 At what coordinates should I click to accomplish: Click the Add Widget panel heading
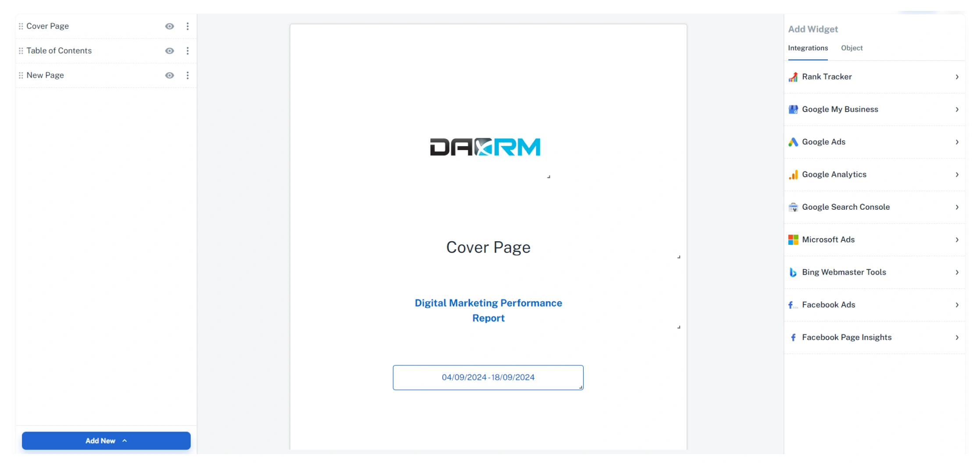813,29
